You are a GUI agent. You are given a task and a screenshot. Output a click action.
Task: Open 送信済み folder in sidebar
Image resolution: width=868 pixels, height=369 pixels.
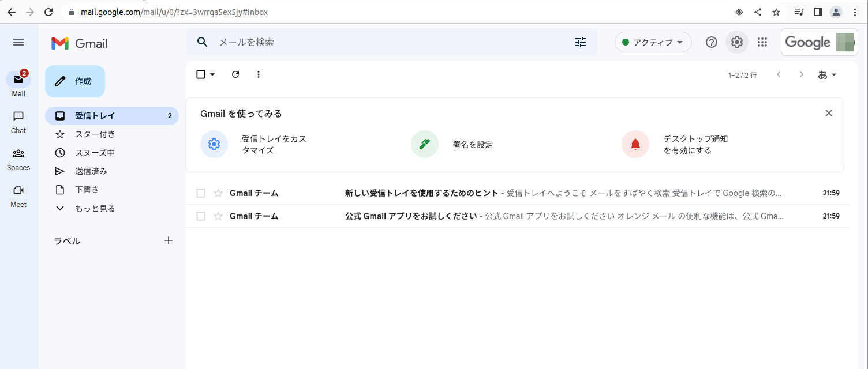91,171
